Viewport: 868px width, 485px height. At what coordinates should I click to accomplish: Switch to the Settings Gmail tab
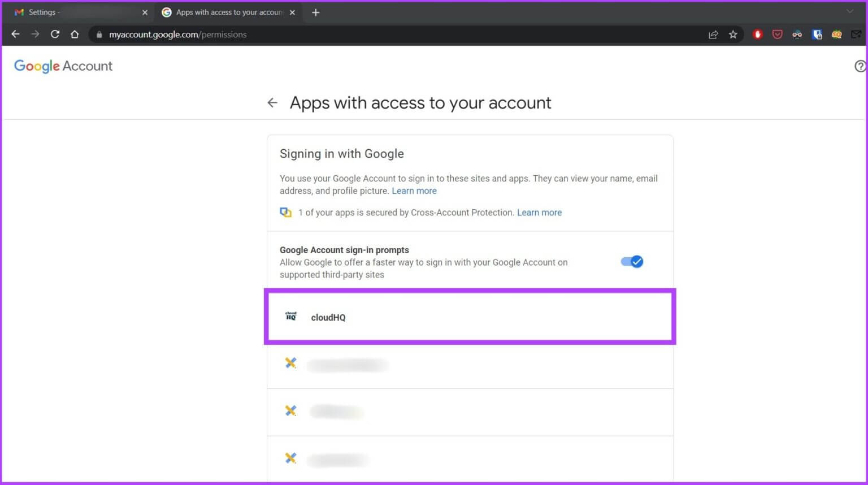[78, 12]
